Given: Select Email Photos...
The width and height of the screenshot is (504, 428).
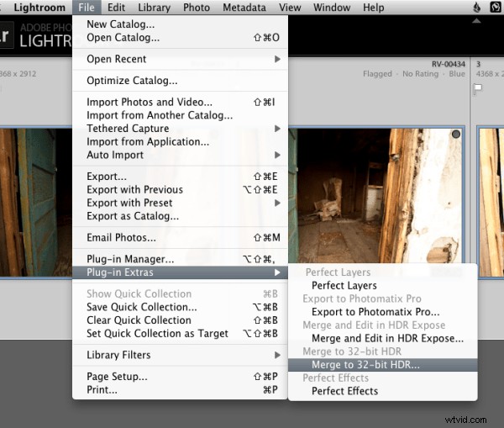Looking at the screenshot, I should 180,237.
